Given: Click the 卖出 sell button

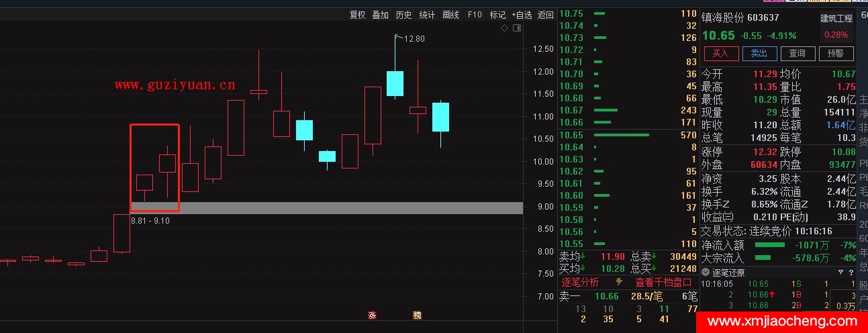Looking at the screenshot, I should (759, 54).
